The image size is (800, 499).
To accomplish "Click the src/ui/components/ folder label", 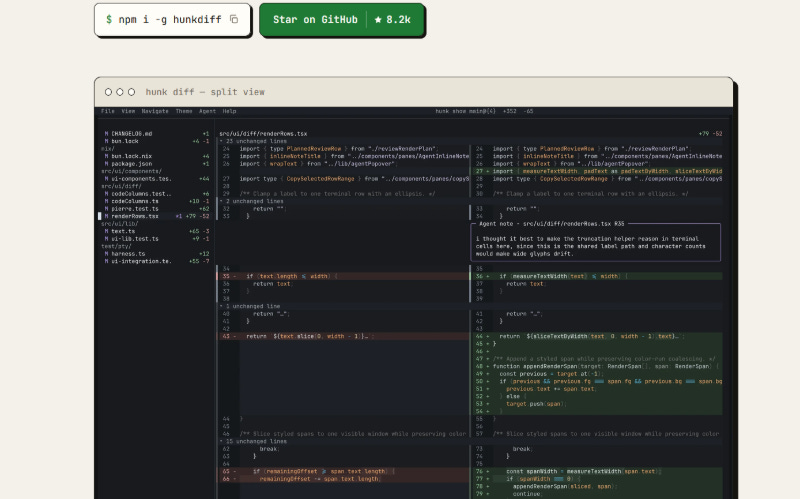I will point(131,171).
